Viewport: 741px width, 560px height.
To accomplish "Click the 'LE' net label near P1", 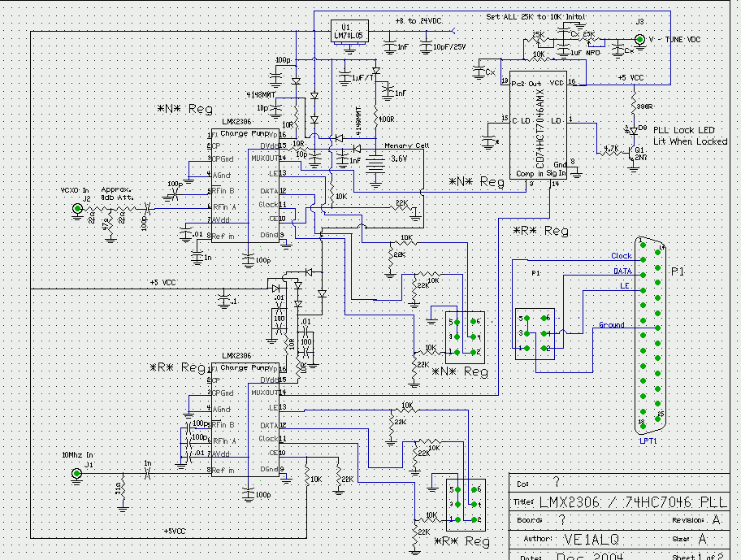I will [624, 286].
